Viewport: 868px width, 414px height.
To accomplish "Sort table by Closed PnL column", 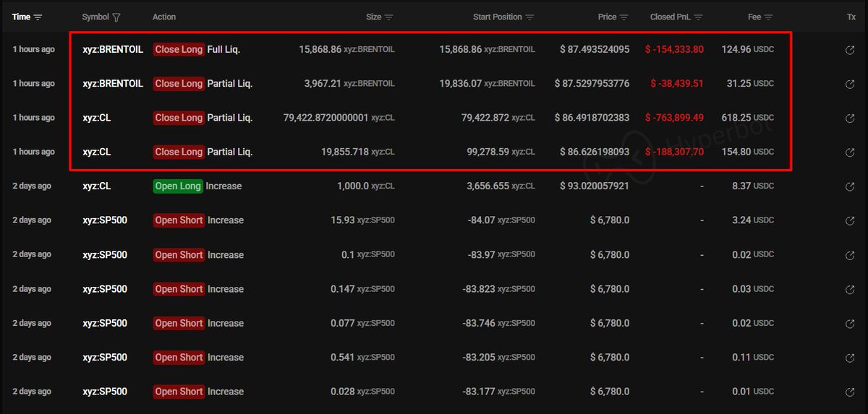I will pyautogui.click(x=697, y=17).
